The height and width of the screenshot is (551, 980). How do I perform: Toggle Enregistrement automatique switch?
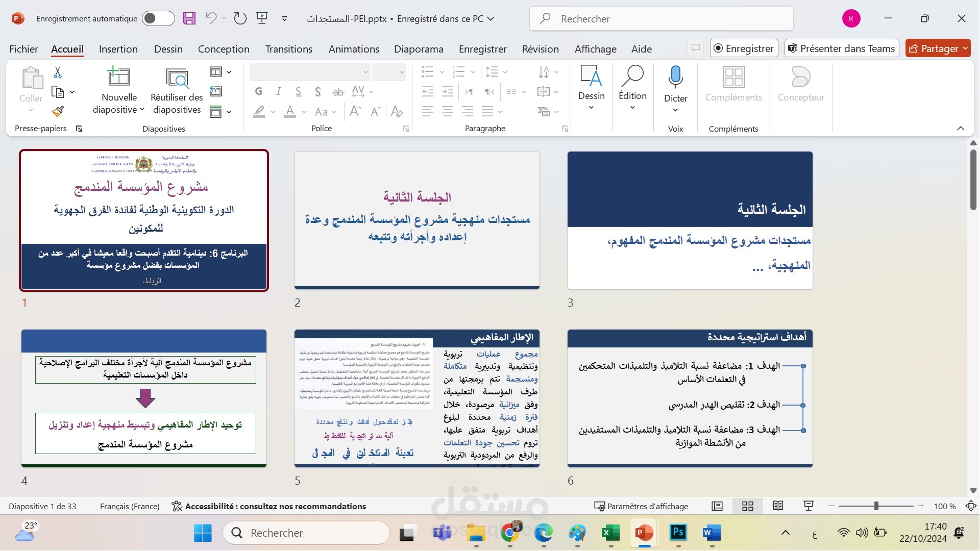pos(158,19)
